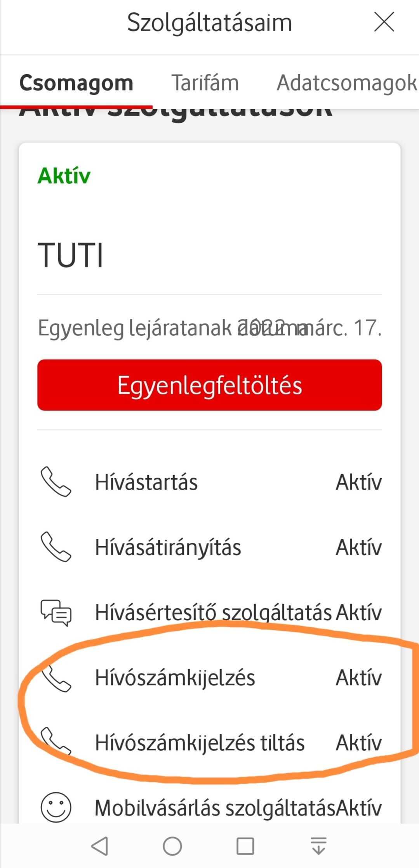This screenshot has height=868, width=419.
Task: Tap the phone icon for Hívószámkijelzés tiltás
Action: [x=56, y=741]
